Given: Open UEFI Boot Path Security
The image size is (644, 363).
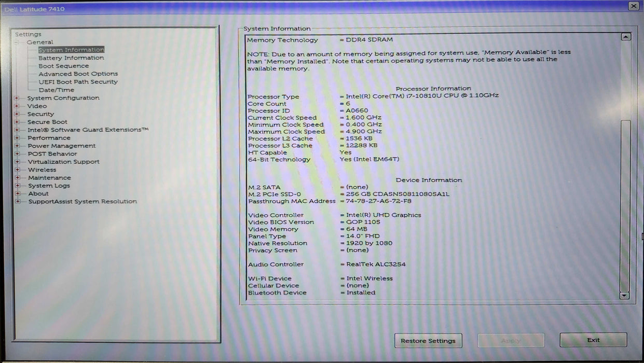Looking at the screenshot, I should click(78, 82).
